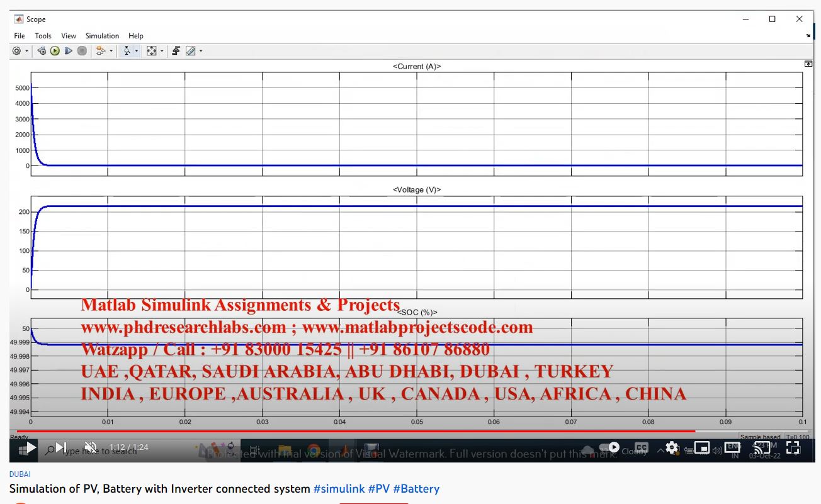Enter full screen video mode
The image size is (821, 504).
point(793,448)
